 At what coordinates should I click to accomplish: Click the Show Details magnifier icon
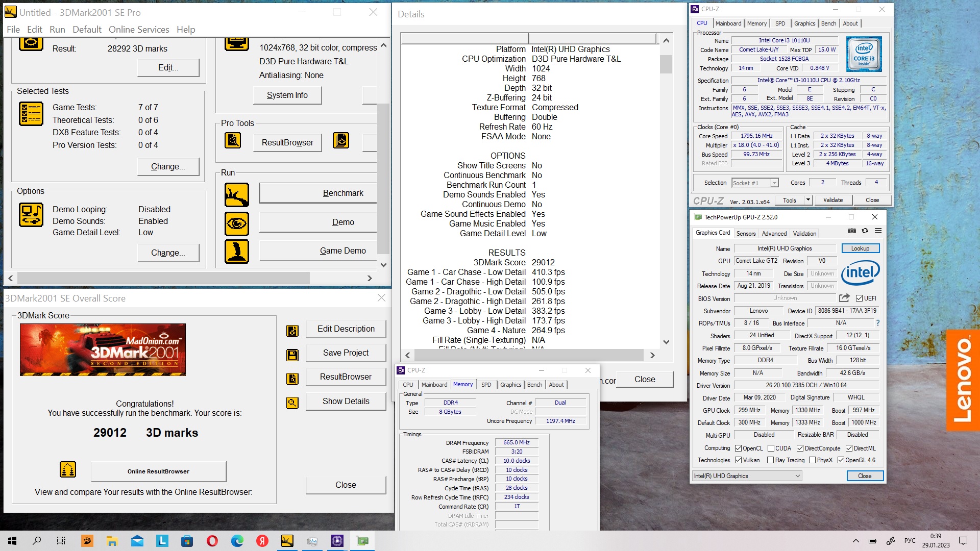pyautogui.click(x=292, y=403)
